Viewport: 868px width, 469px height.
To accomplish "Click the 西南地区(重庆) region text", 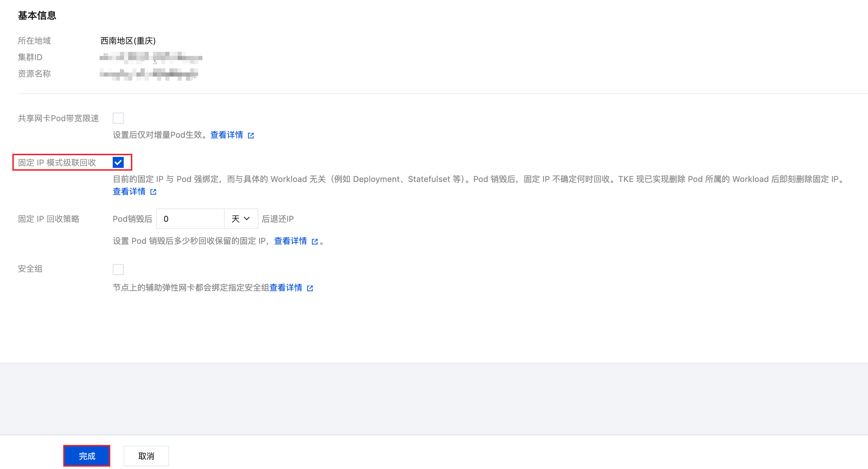I will (x=128, y=41).
